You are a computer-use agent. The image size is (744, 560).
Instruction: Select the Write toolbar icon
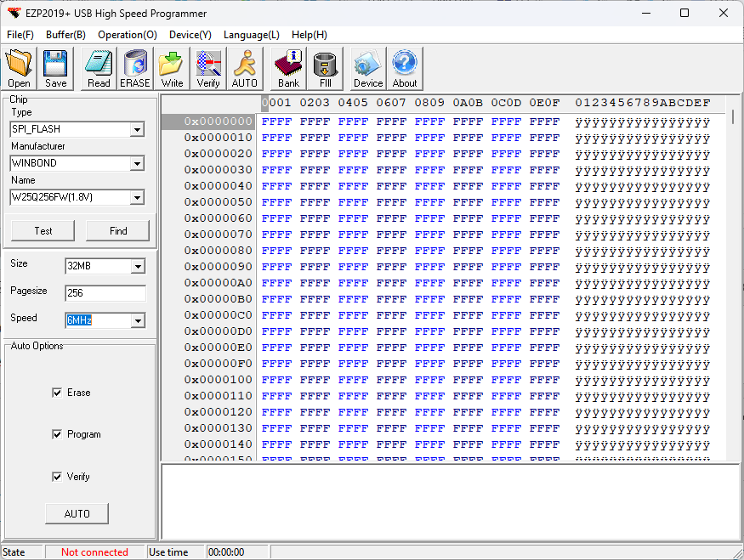point(172,69)
